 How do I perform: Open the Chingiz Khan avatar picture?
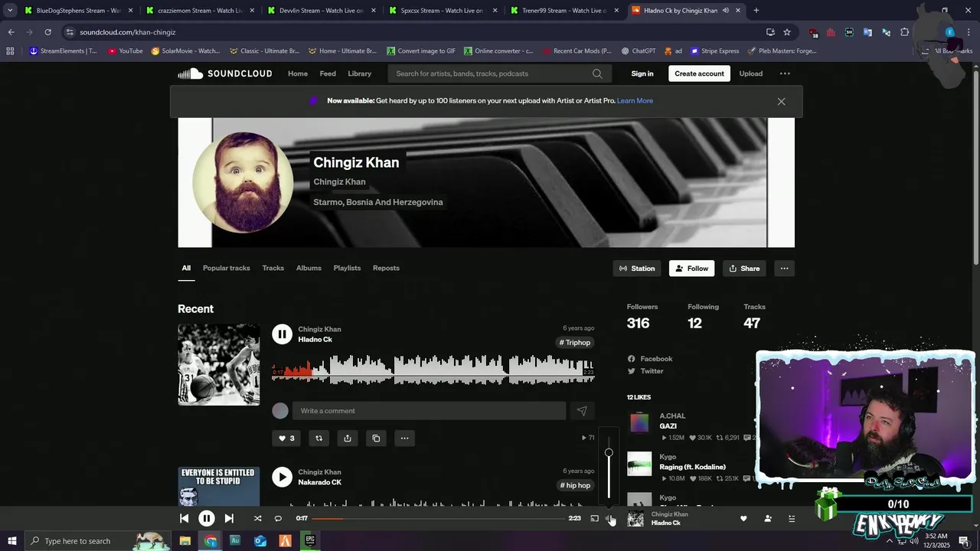click(243, 182)
